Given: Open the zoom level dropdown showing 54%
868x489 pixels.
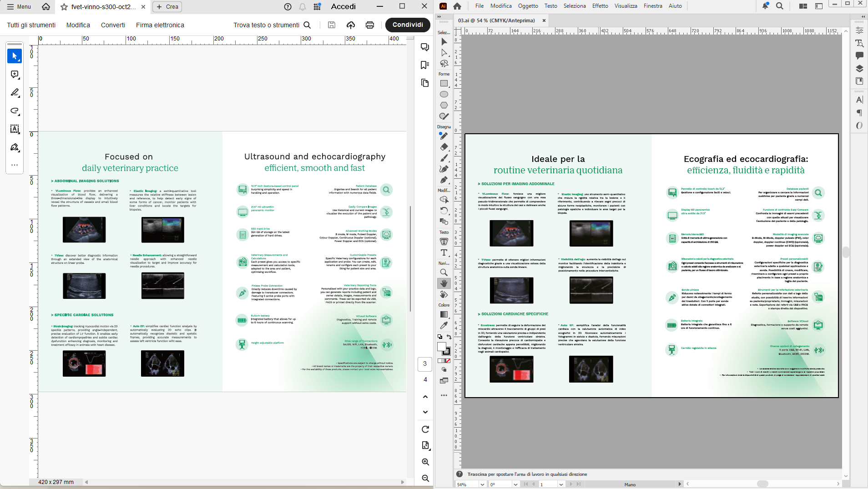Looking at the screenshot, I should [x=483, y=484].
